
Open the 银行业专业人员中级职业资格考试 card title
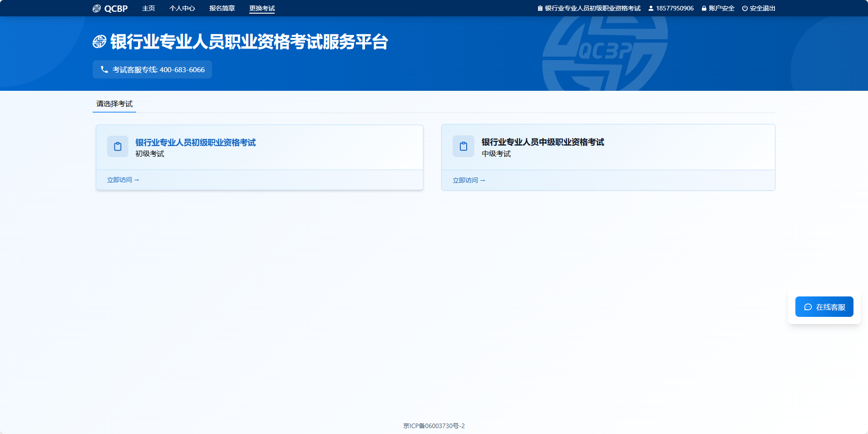click(x=543, y=142)
